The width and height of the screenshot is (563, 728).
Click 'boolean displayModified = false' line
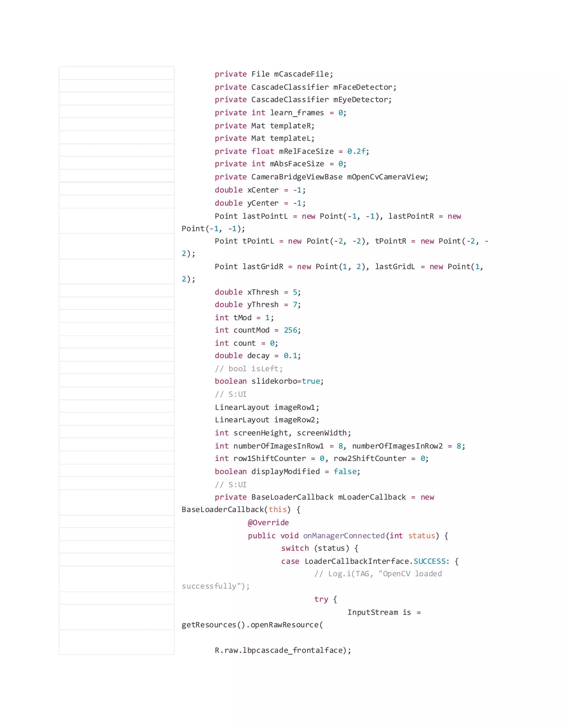pos(287,472)
